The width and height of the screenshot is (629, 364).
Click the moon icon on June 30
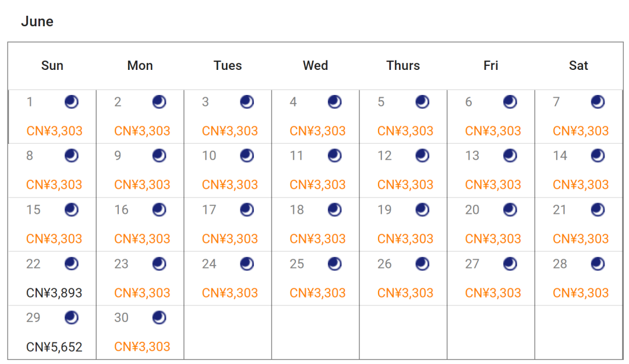pyautogui.click(x=159, y=318)
